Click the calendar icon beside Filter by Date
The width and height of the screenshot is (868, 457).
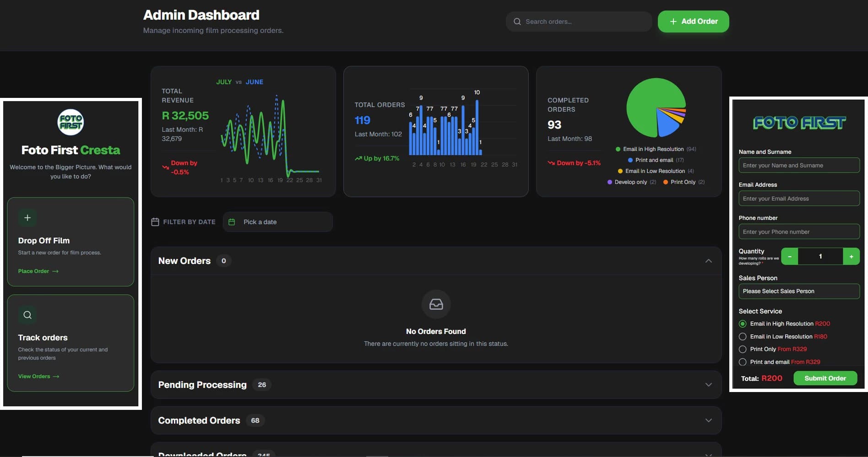click(155, 222)
